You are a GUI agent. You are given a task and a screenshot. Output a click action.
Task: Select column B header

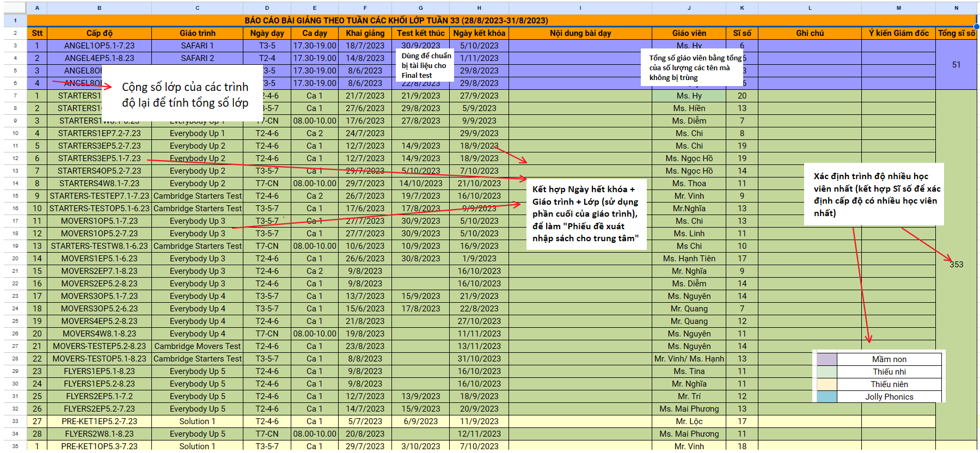pos(99,8)
